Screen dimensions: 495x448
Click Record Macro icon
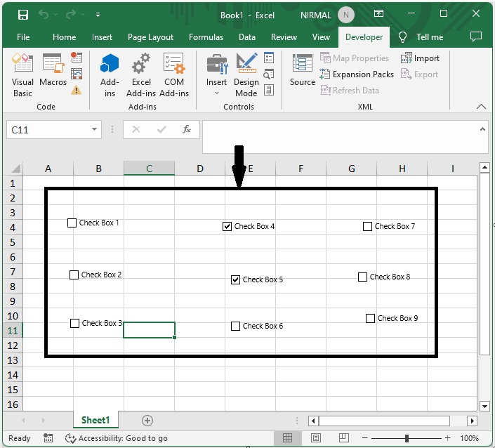tap(77, 57)
